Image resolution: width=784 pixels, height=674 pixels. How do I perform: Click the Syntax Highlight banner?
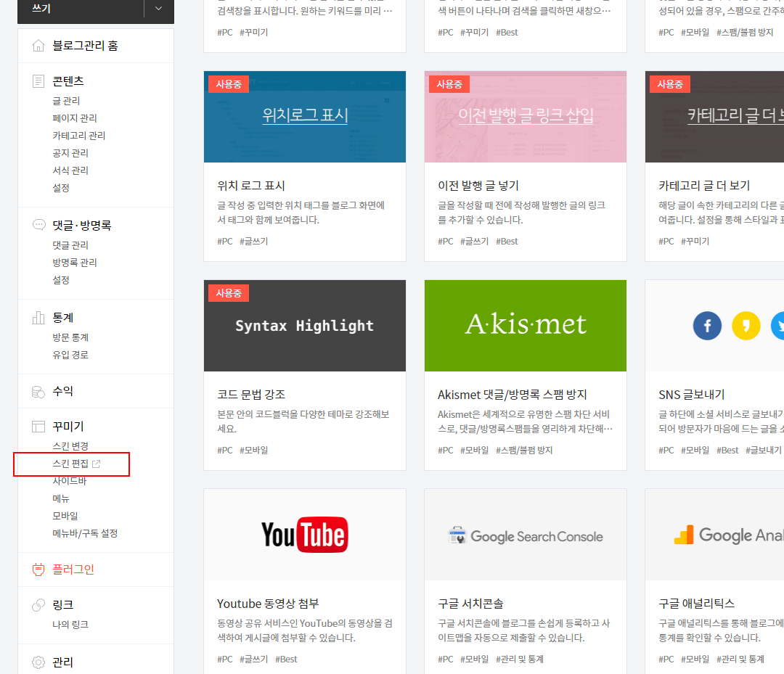pyautogui.click(x=304, y=325)
